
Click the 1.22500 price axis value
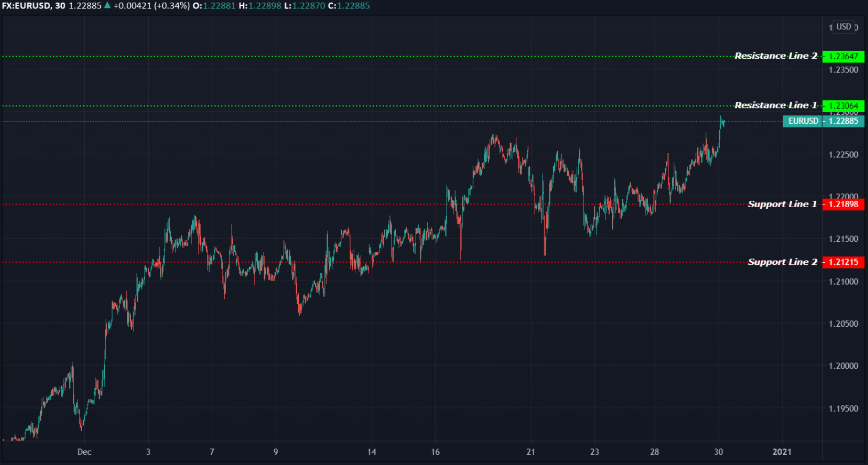tap(843, 155)
